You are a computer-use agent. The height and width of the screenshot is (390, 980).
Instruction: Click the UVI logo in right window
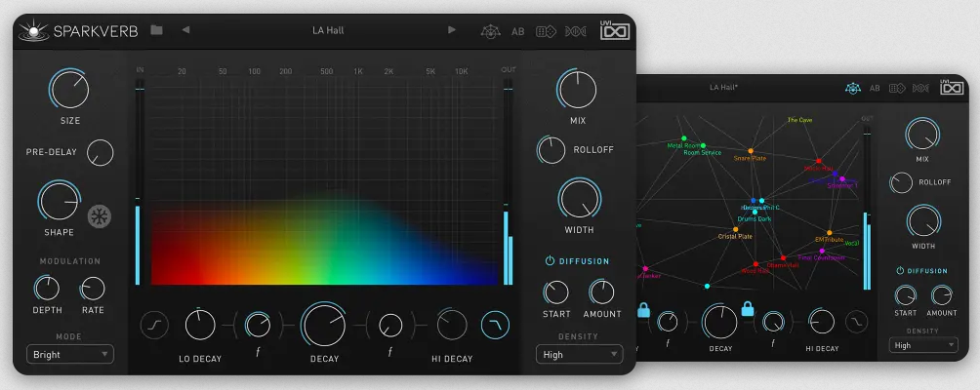tap(952, 87)
